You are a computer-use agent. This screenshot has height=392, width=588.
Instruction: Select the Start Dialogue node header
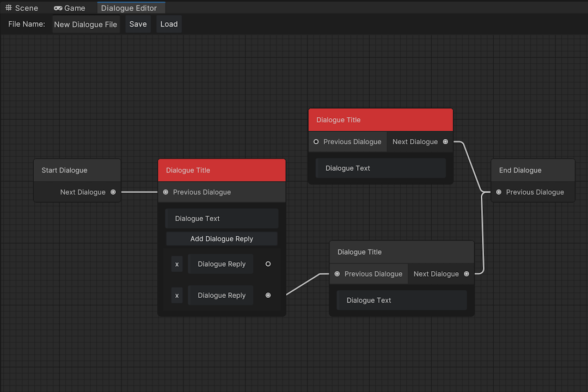coord(77,170)
